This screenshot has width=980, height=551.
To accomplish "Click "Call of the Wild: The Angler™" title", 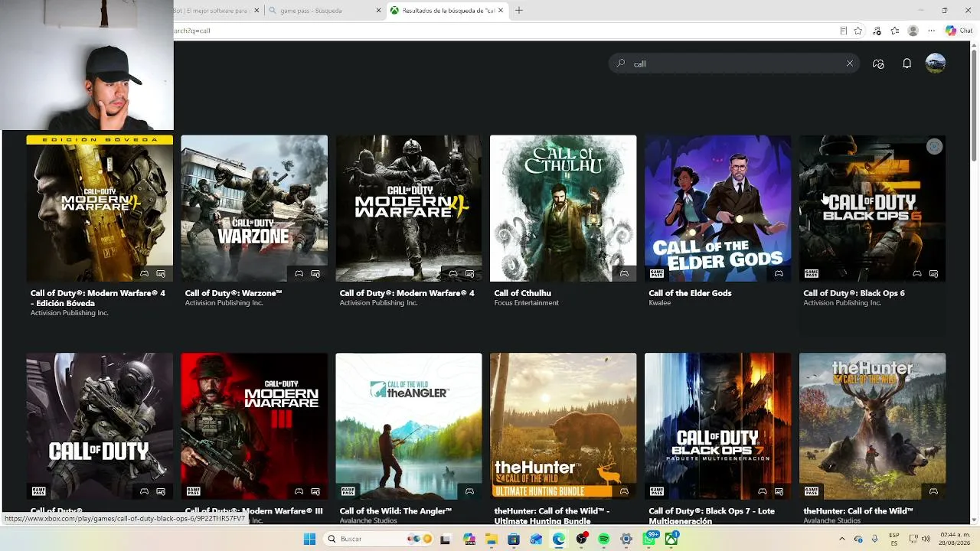I will 396,511.
